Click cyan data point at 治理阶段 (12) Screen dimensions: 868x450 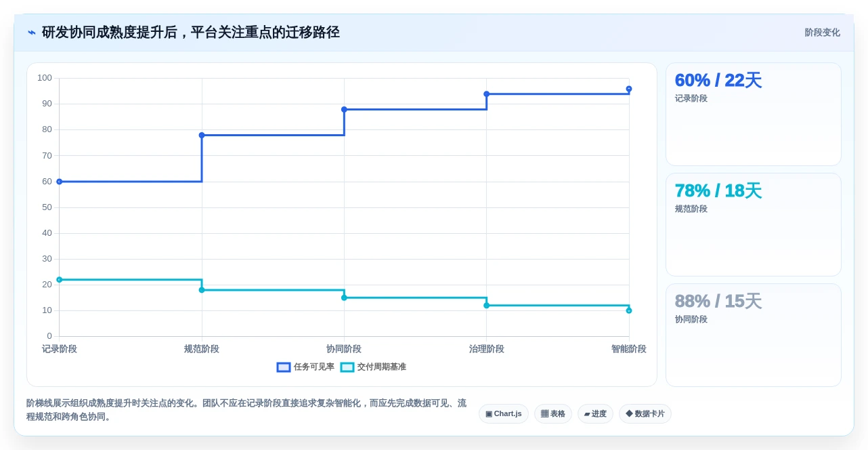coord(487,306)
